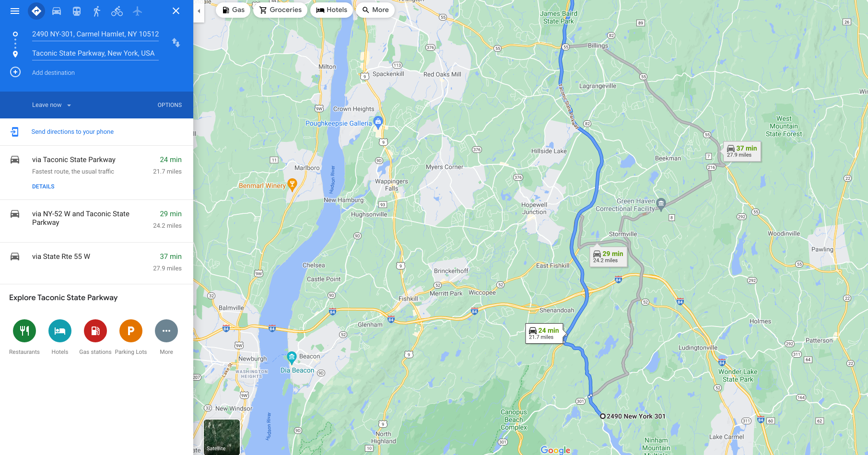Select the via State Rte 55 W route
The image size is (868, 455).
[96, 263]
